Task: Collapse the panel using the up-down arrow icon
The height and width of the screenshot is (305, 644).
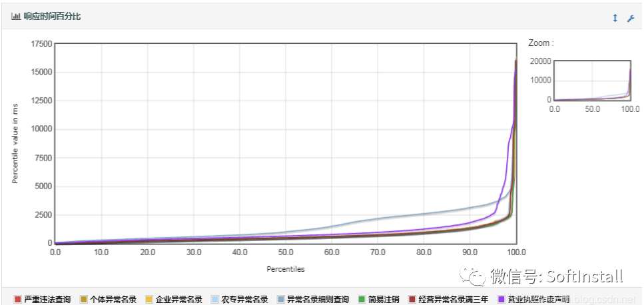Action: (x=615, y=18)
